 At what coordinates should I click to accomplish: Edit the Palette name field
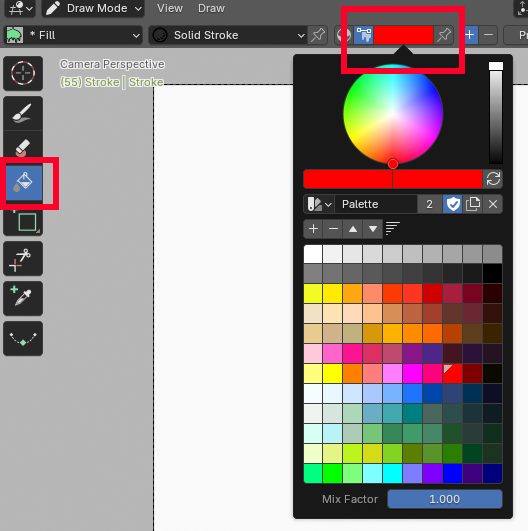[376, 204]
